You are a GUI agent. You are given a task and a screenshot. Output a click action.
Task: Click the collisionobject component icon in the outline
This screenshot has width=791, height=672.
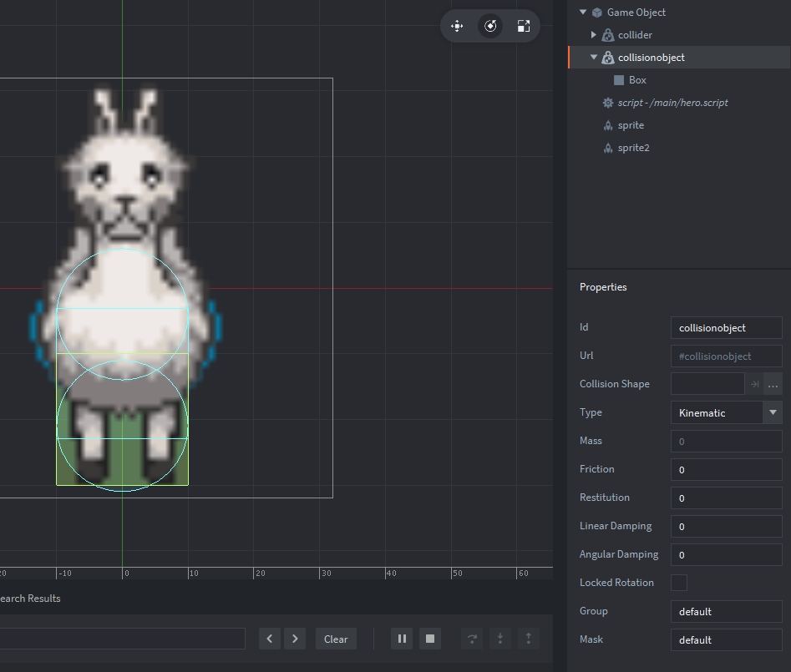pyautogui.click(x=608, y=58)
